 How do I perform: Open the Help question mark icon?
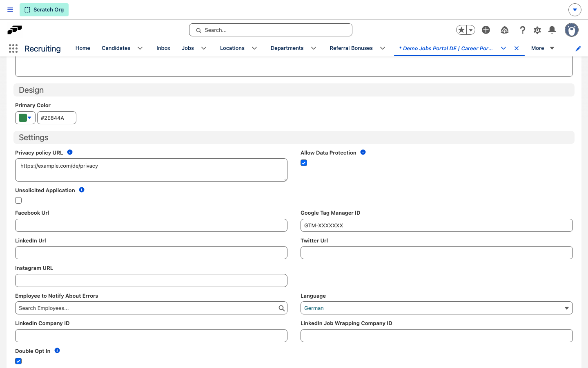click(522, 30)
